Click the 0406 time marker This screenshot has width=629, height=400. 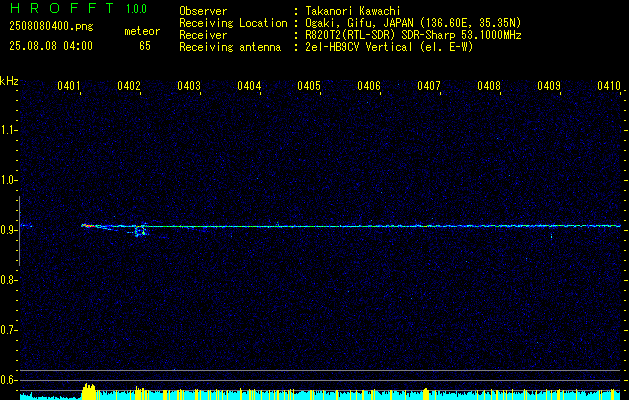(369, 85)
